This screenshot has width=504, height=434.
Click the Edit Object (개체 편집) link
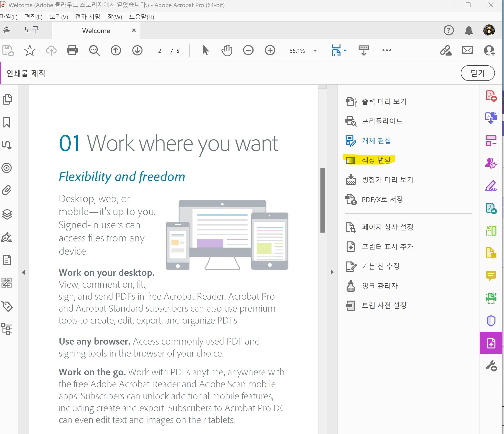[x=376, y=141]
